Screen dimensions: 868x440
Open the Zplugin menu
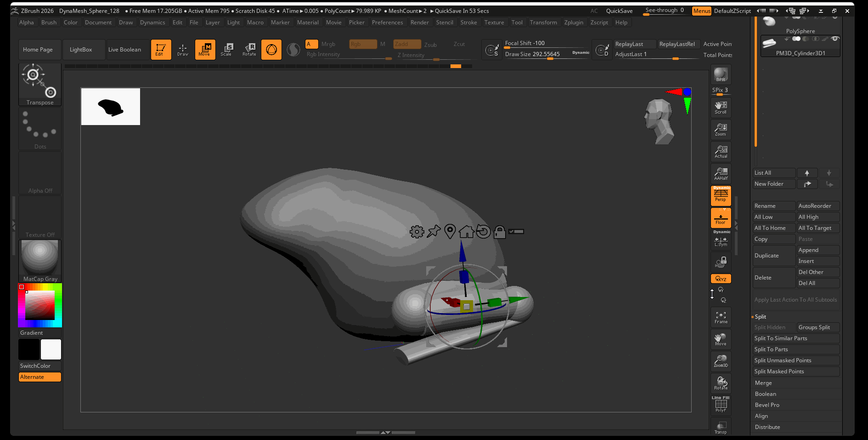pyautogui.click(x=574, y=23)
